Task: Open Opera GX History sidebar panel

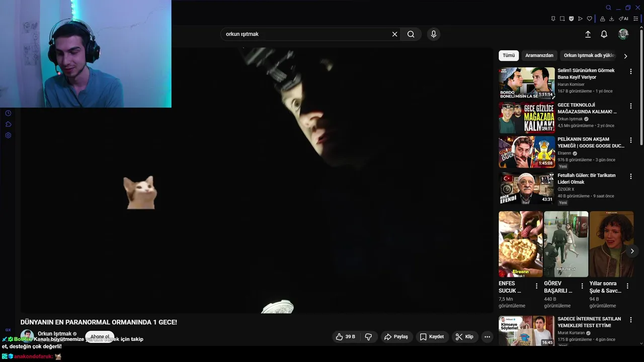Action: click(8, 113)
